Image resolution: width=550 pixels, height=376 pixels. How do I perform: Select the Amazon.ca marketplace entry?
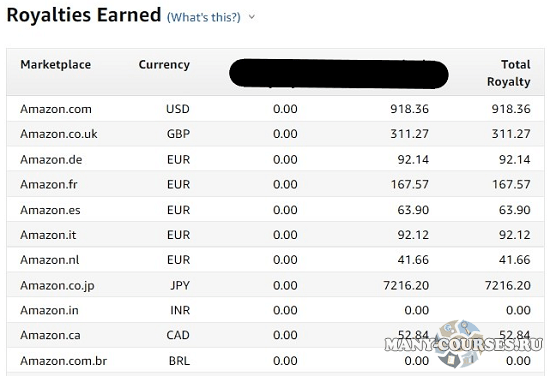pos(50,335)
